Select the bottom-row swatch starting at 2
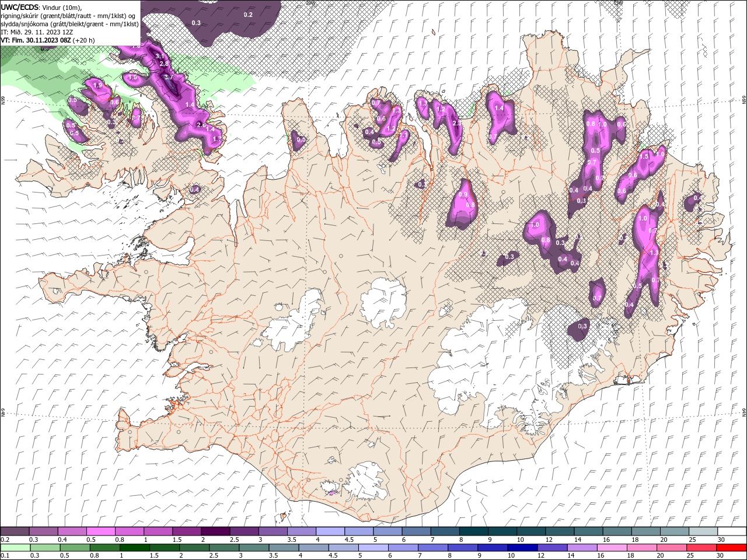The height and width of the screenshot is (560, 747). click(x=194, y=548)
